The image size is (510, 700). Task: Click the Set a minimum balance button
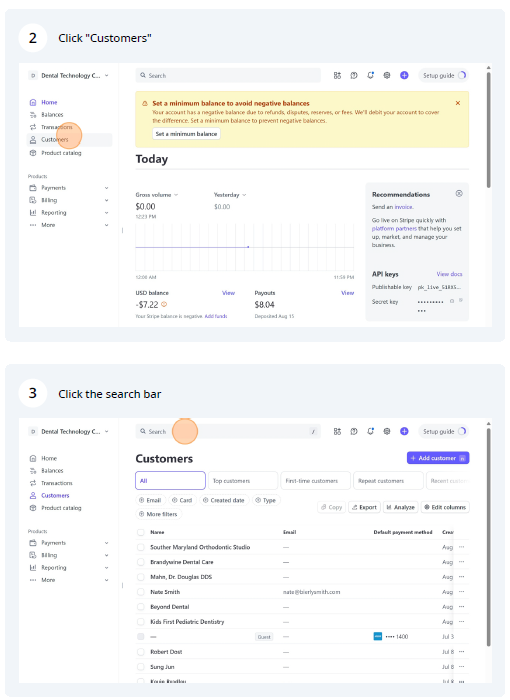[186, 134]
